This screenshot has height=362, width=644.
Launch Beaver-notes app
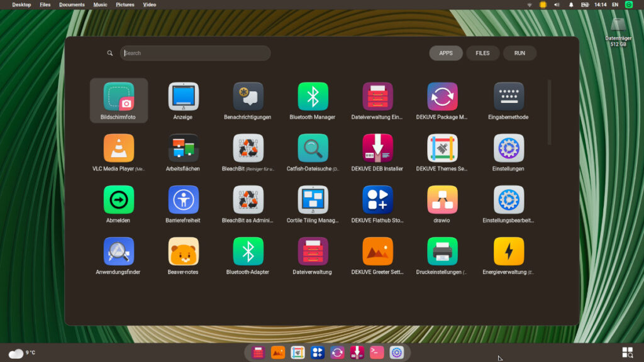pos(183,251)
